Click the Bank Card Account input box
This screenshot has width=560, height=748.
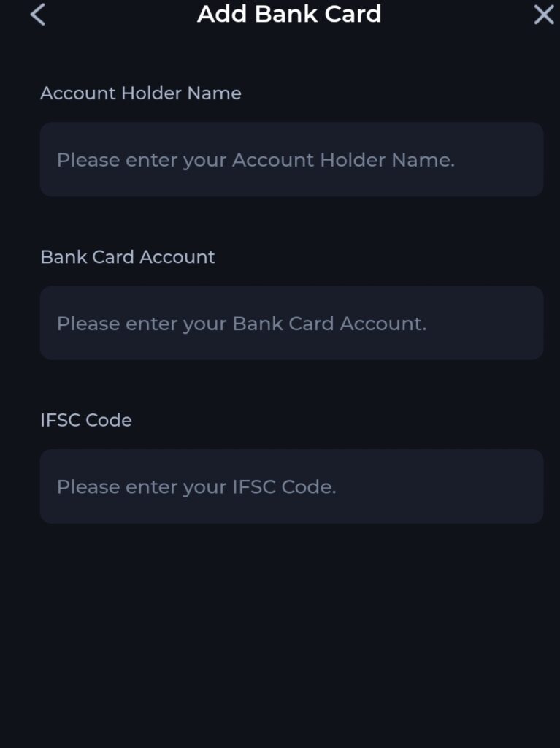click(x=291, y=323)
